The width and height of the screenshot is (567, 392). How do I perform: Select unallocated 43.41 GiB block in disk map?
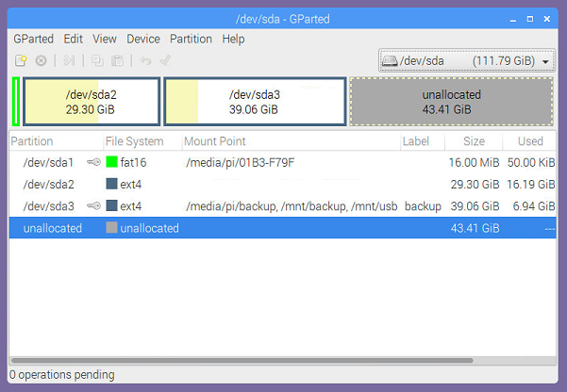pos(451,102)
